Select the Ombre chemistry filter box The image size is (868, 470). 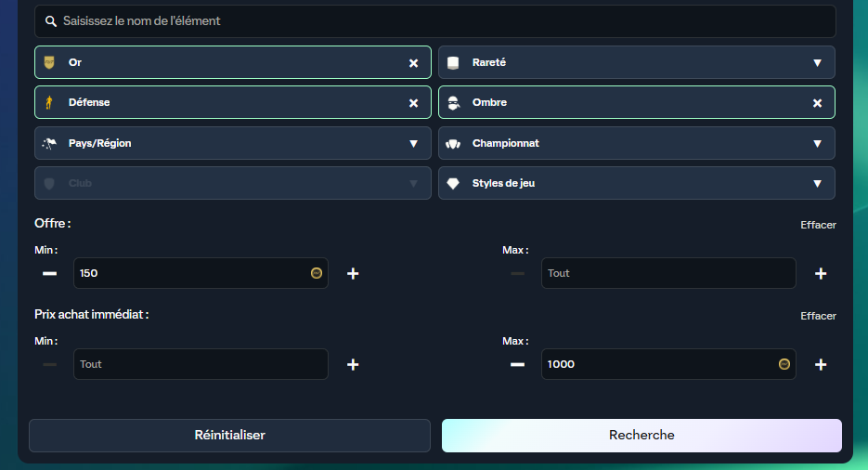[637, 102]
